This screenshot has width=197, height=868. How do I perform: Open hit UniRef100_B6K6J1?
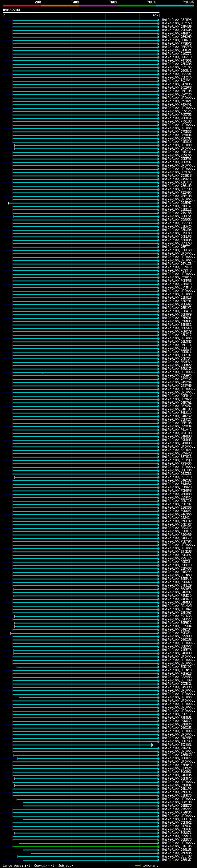pyautogui.click(x=176, y=40)
